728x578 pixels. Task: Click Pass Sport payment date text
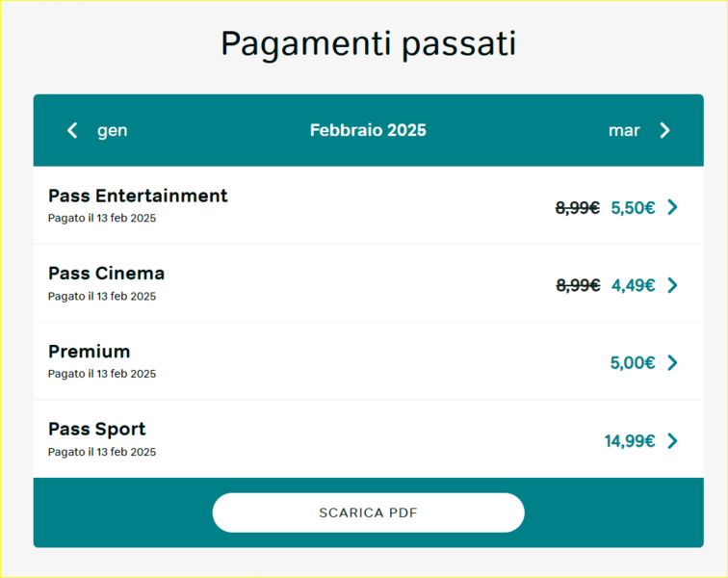102,452
